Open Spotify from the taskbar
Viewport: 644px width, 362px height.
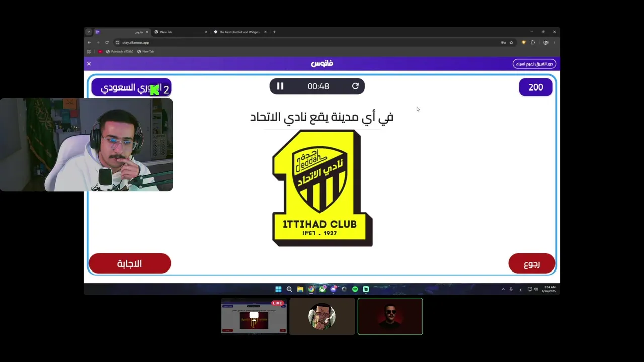point(355,289)
